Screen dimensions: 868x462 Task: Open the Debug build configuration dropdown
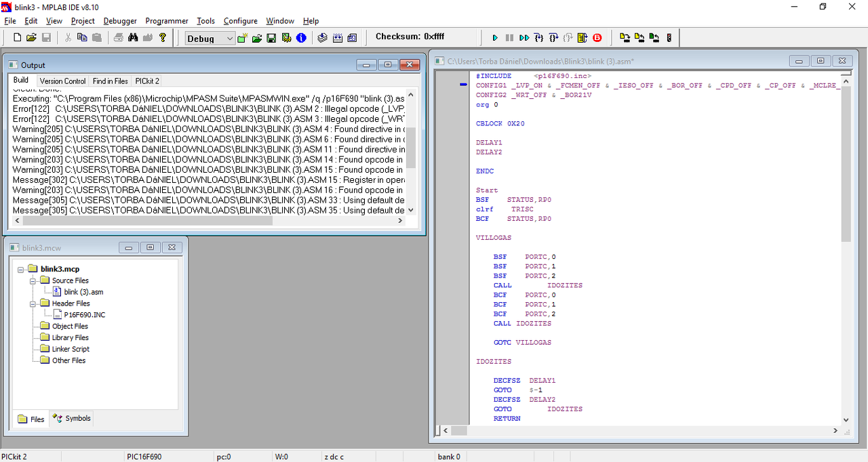(x=230, y=39)
